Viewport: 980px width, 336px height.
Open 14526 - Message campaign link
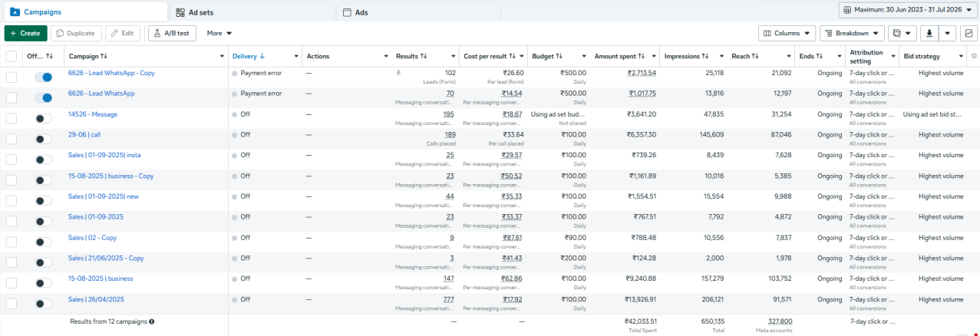click(93, 114)
